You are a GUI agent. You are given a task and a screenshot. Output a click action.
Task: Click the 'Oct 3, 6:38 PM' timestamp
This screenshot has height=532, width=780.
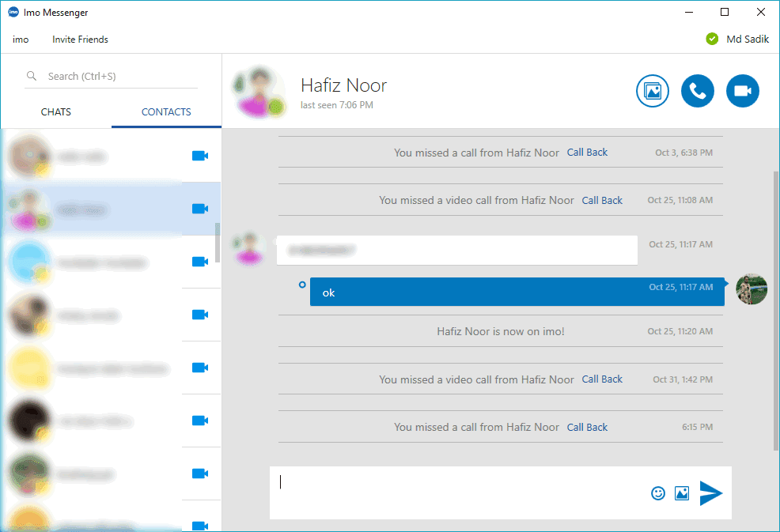pyautogui.click(x=684, y=153)
